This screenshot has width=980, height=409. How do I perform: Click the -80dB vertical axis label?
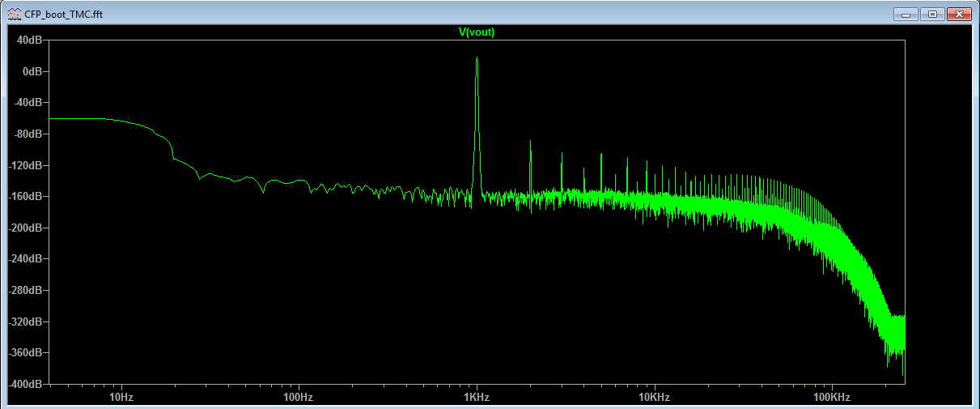point(28,134)
